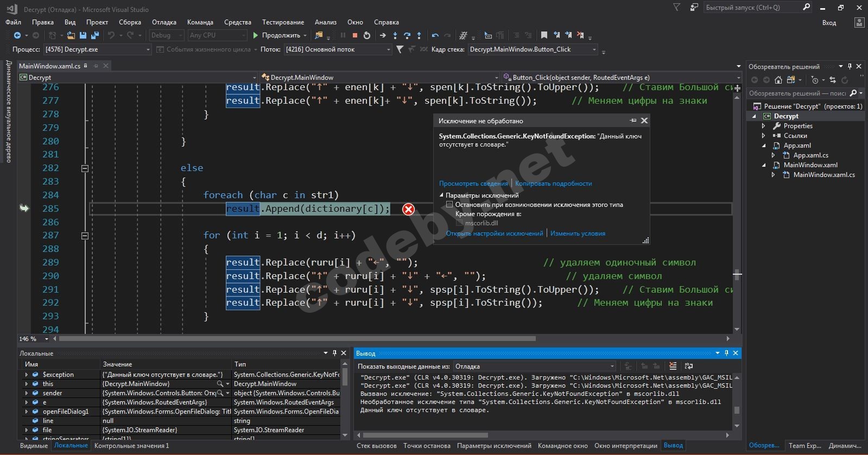This screenshot has height=455, width=868.
Task: Open the 'Поток' thread dropdown
Action: (388, 49)
